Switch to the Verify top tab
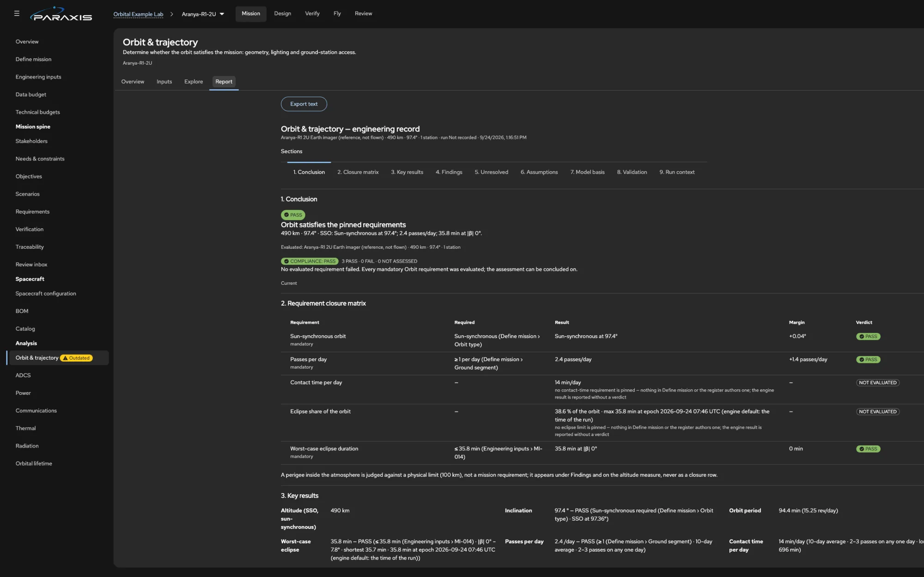Screen dimensions: 924x577 [312, 13]
